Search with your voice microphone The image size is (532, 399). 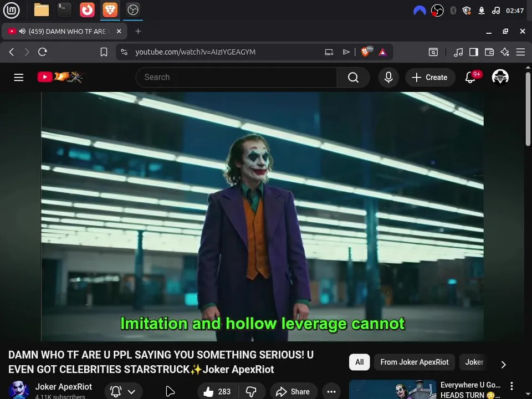coord(388,78)
